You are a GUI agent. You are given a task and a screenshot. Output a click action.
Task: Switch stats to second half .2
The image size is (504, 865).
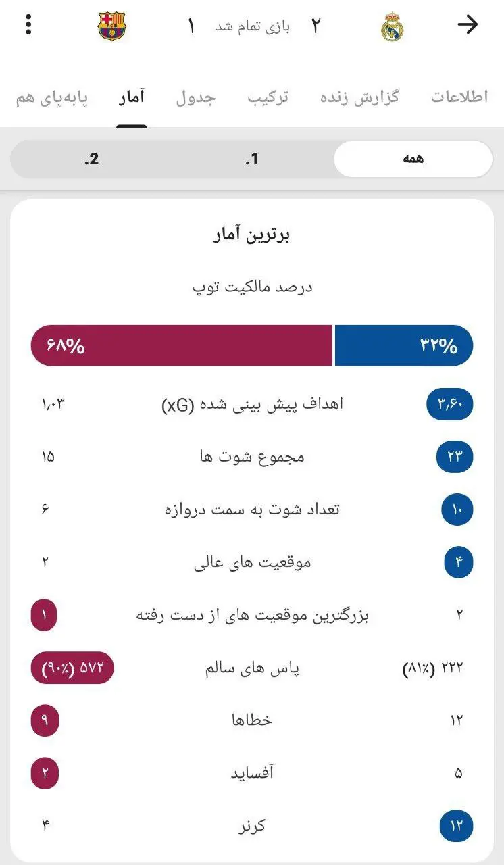[93, 158]
